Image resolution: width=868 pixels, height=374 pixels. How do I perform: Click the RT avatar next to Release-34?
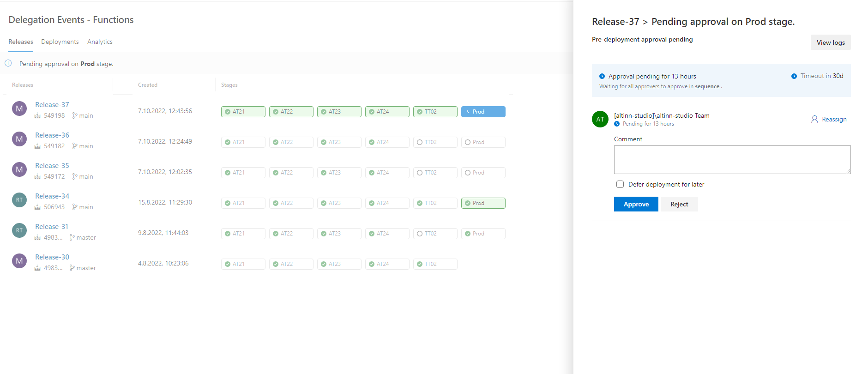19,200
